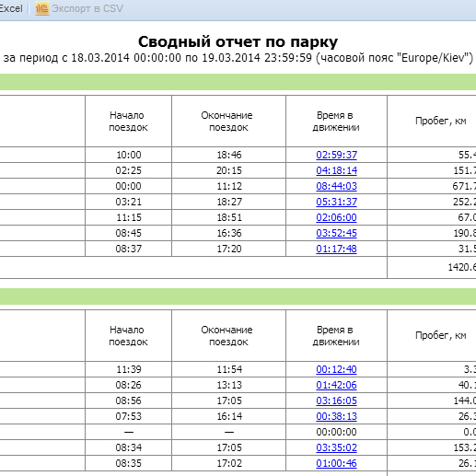Click the Сводный отчет по парку title
The height and width of the screenshot is (476, 476).
(238, 41)
